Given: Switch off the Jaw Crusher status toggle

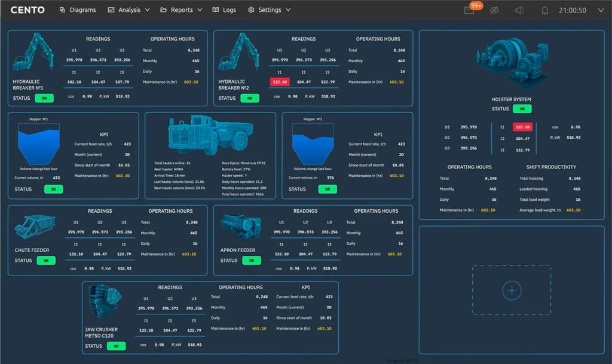Looking at the screenshot, I should [x=116, y=346].
